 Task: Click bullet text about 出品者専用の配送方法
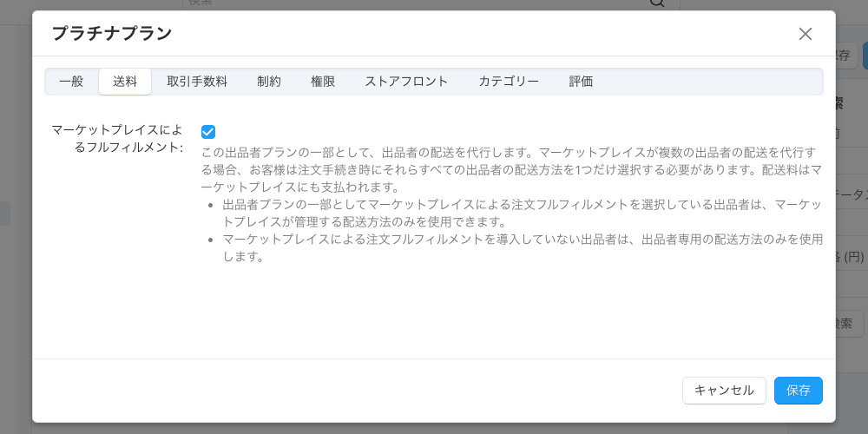tap(523, 248)
